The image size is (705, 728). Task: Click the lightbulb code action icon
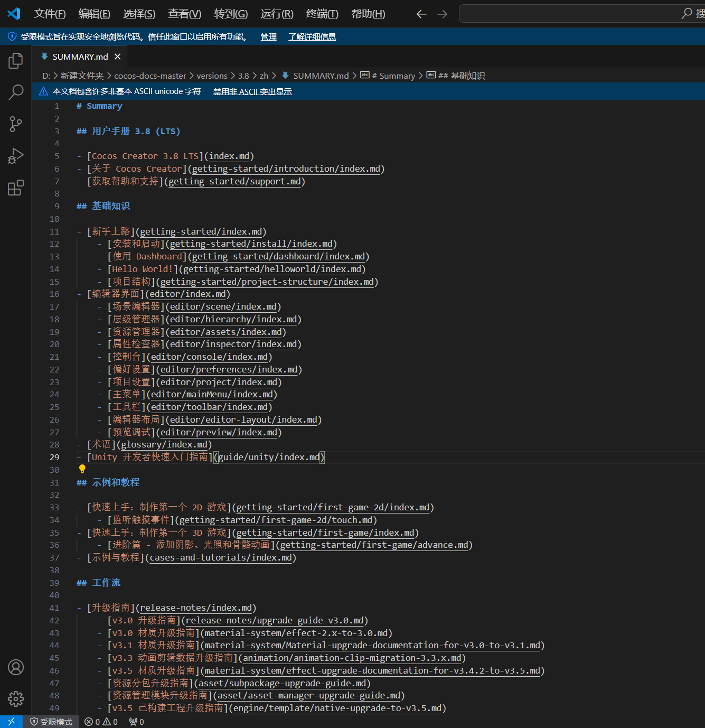(x=82, y=469)
